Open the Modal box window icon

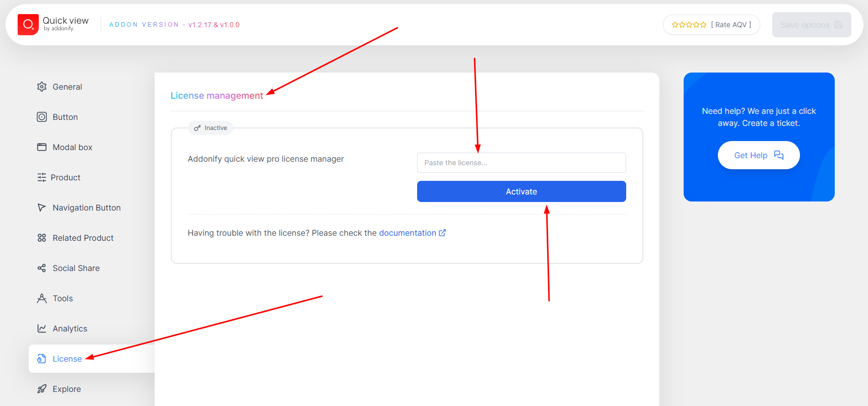click(x=42, y=147)
